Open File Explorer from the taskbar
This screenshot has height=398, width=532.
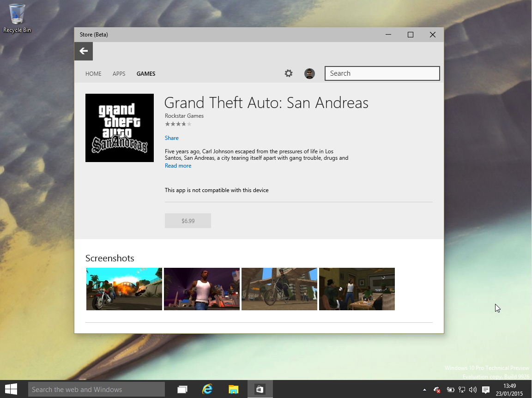(233, 389)
